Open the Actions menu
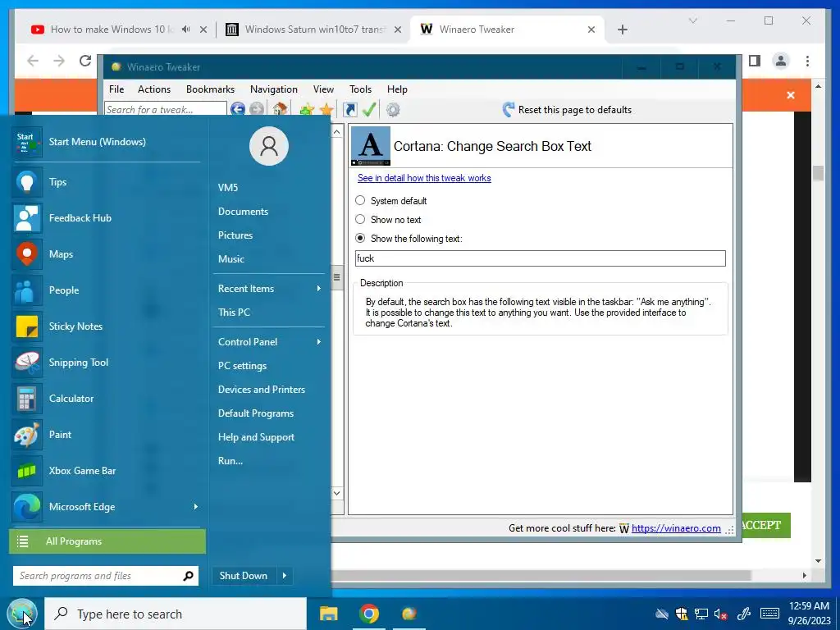 [x=154, y=89]
